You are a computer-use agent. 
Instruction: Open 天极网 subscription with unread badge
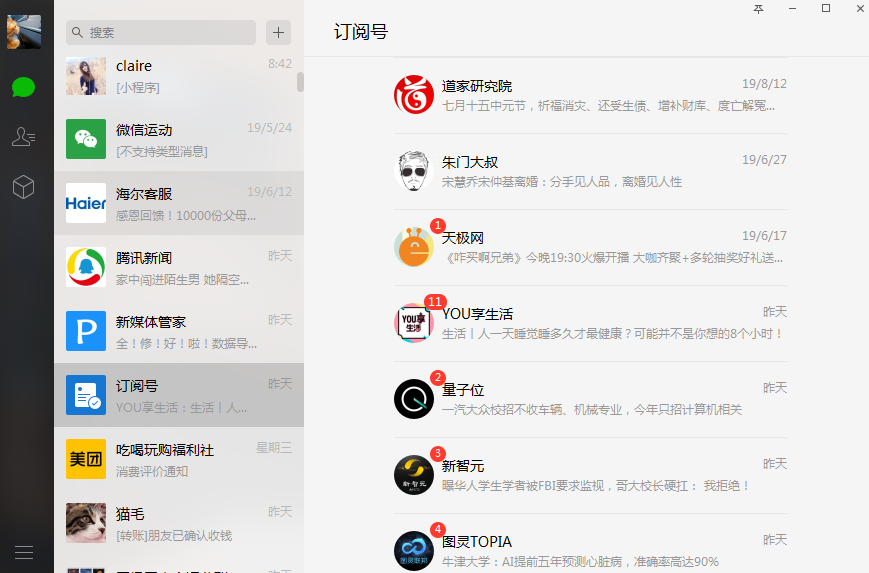tap(590, 248)
